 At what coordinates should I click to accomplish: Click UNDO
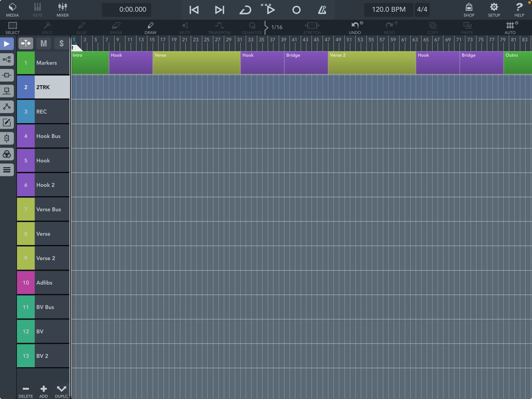coord(355,28)
